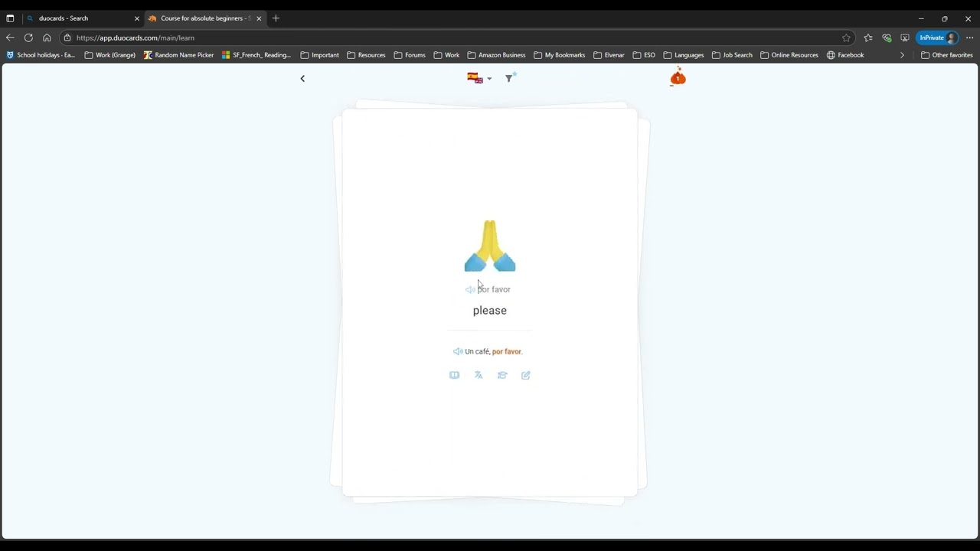Open the 'Job Search' bookmark folder
The width and height of the screenshot is (980, 551).
point(732,55)
